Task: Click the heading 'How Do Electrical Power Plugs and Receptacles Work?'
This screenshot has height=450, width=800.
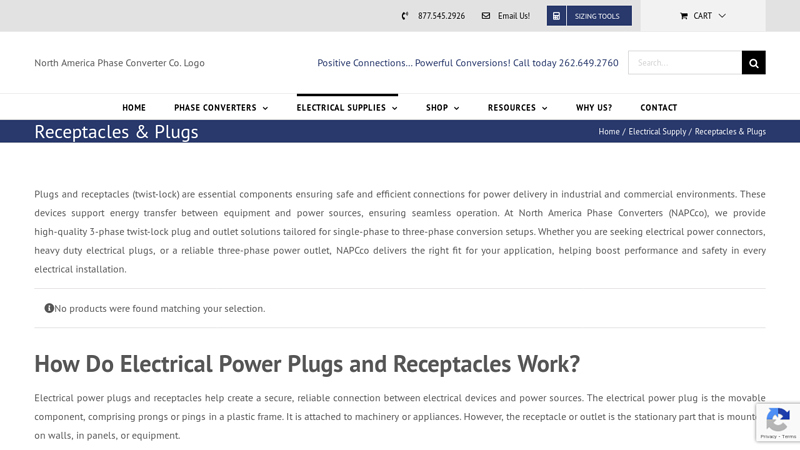Action: [x=307, y=364]
